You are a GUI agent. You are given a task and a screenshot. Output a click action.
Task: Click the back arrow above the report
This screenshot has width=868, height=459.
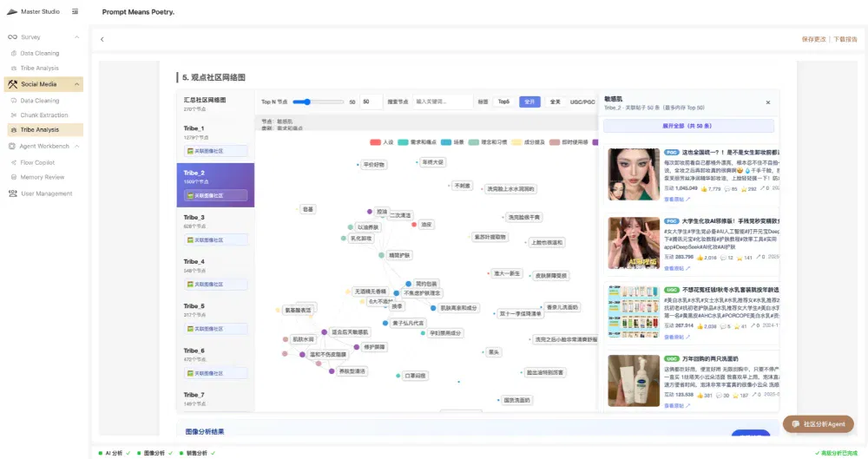pyautogui.click(x=102, y=39)
